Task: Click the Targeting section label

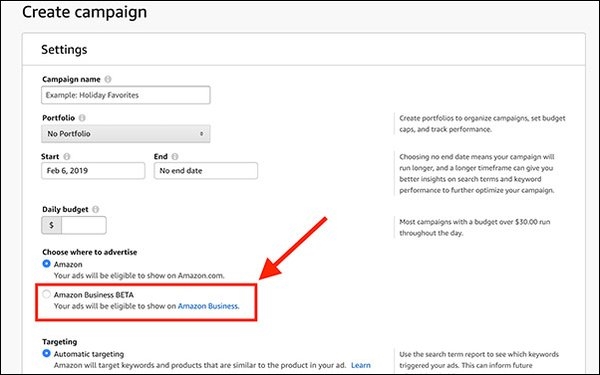Action: click(x=60, y=342)
